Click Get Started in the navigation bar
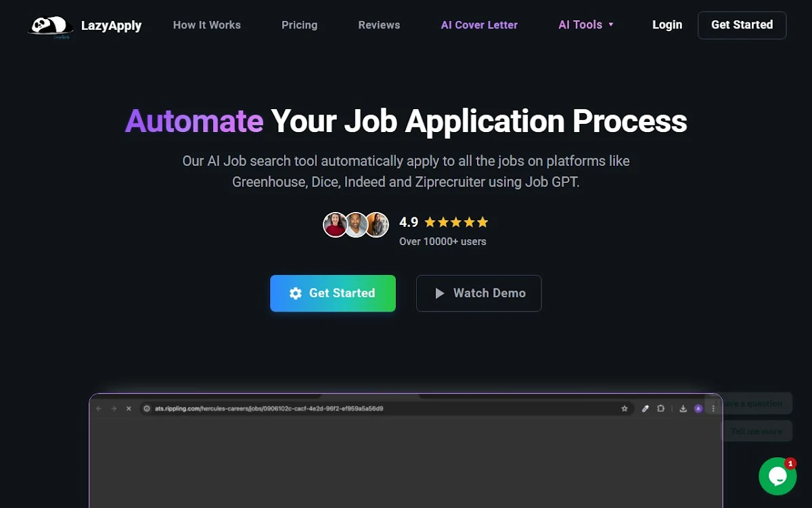This screenshot has height=508, width=812. (742, 25)
